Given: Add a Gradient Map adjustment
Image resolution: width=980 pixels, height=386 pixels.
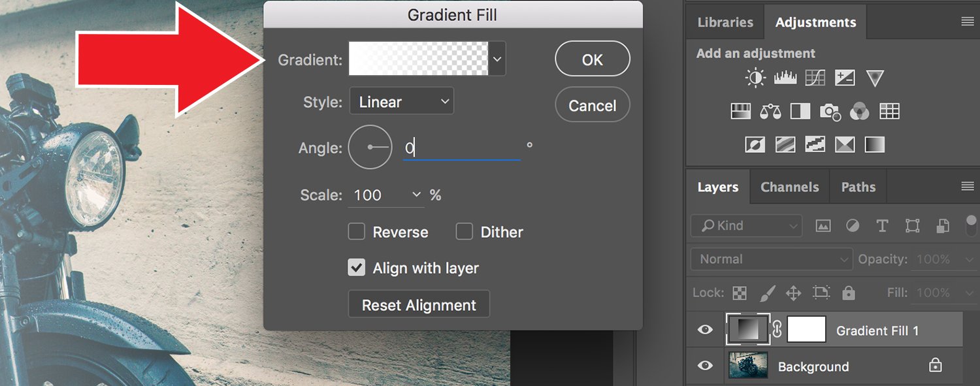Looking at the screenshot, I should click(x=875, y=144).
